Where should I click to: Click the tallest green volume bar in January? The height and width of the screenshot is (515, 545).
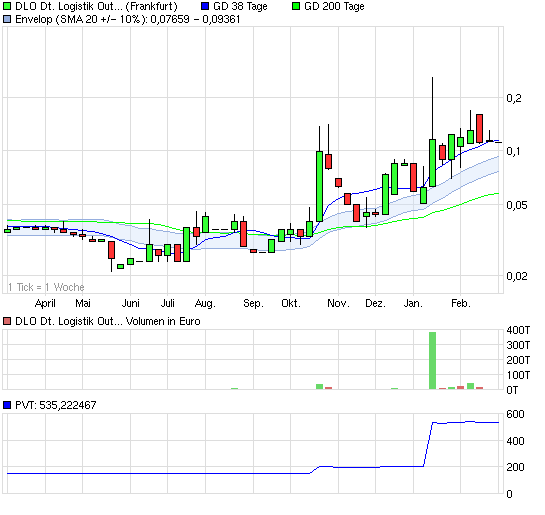432,361
